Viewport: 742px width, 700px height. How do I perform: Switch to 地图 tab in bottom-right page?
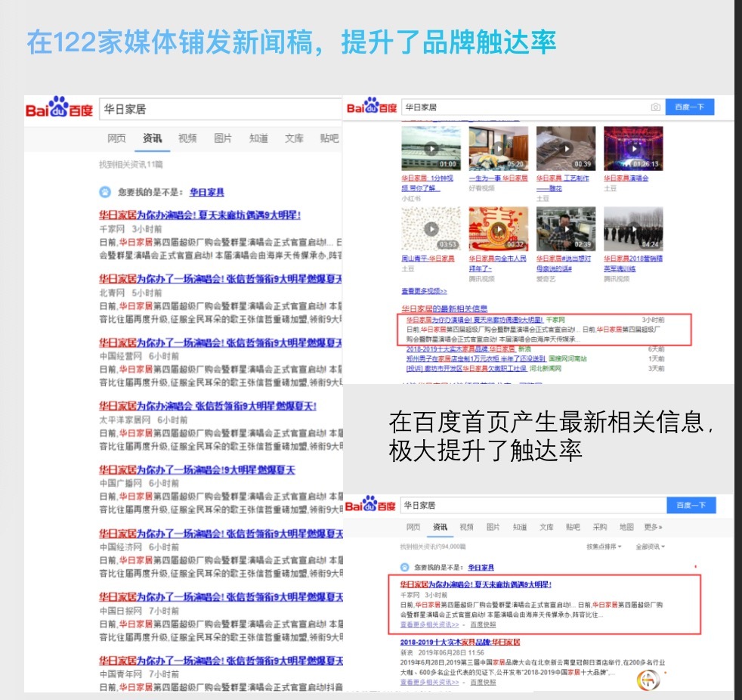pyautogui.click(x=626, y=527)
